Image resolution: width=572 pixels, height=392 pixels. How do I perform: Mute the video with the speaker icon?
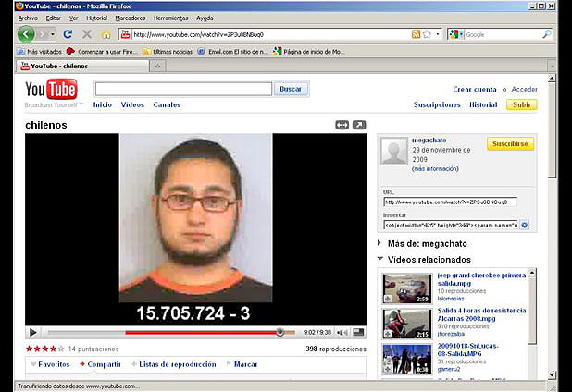point(342,332)
